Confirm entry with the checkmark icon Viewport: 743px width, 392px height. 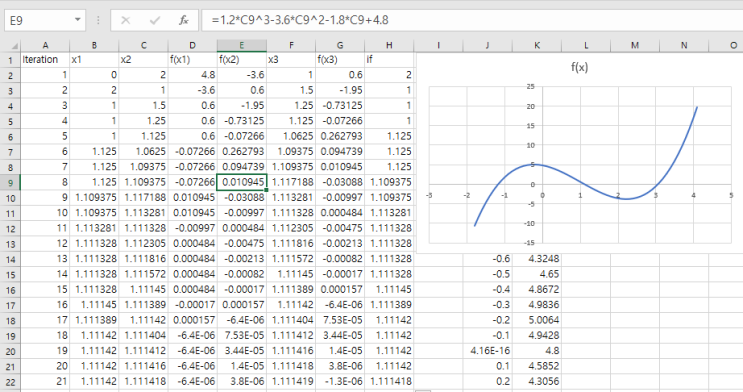[154, 20]
